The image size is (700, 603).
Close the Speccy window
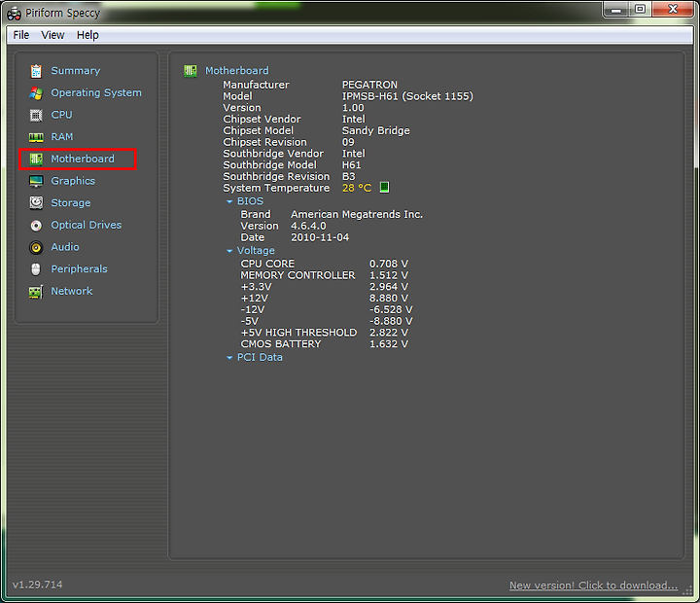pyautogui.click(x=673, y=10)
